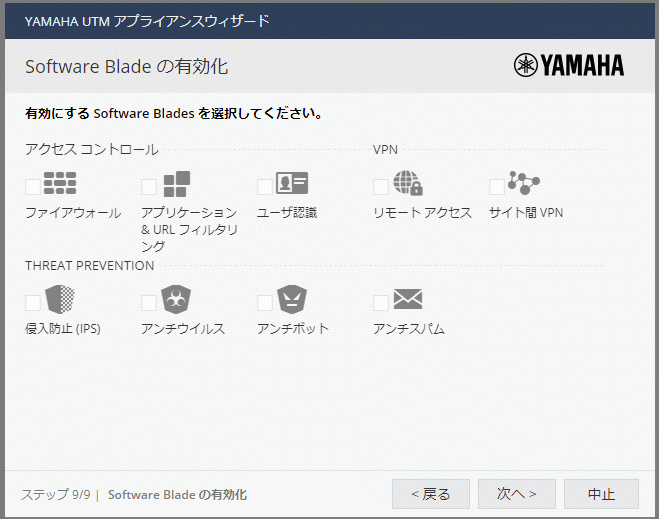The image size is (659, 519).
Task: Enable the ファイアウォール checkbox
Action: (33, 187)
